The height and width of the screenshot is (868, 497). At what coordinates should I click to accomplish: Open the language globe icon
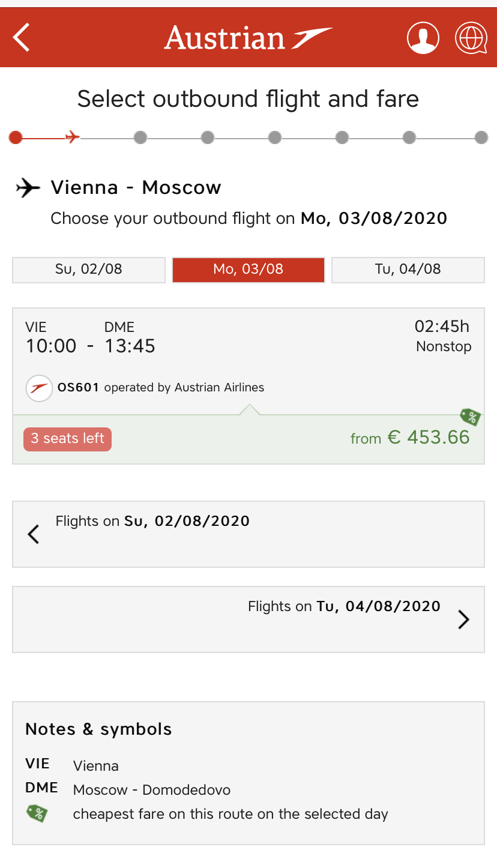(x=471, y=38)
